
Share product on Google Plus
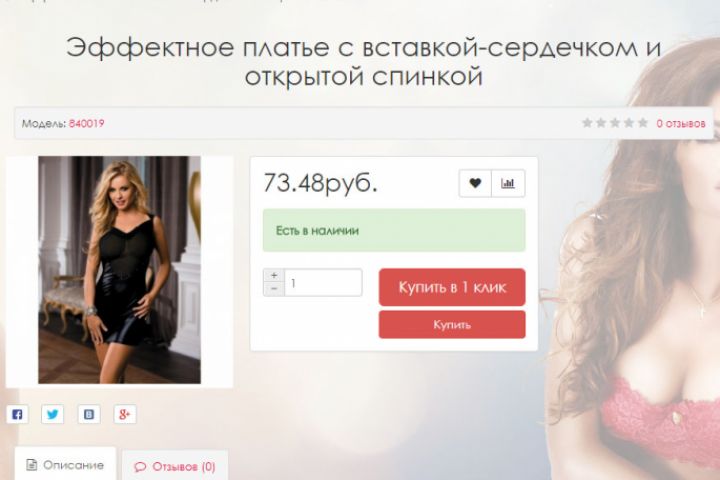coord(125,414)
